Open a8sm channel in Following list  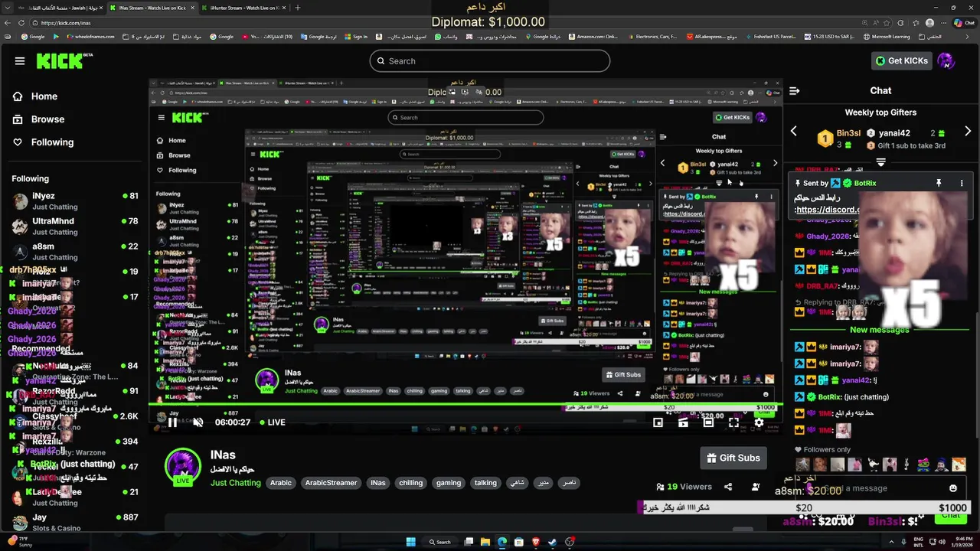[74, 251]
